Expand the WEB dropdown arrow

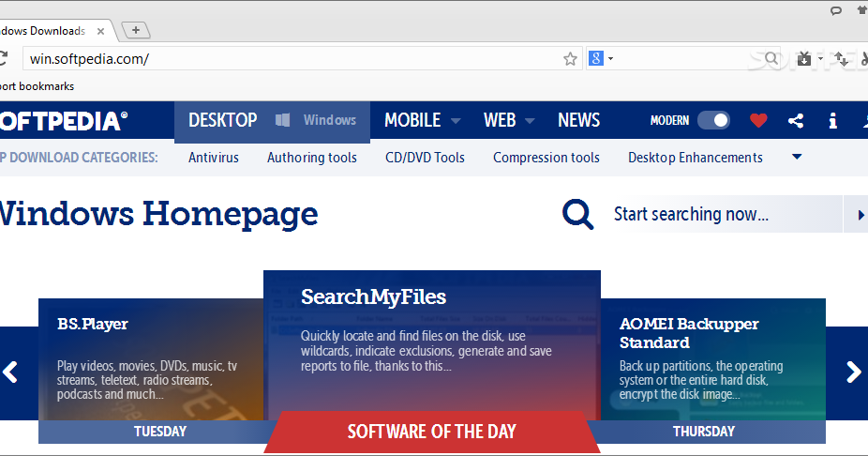[530, 121]
